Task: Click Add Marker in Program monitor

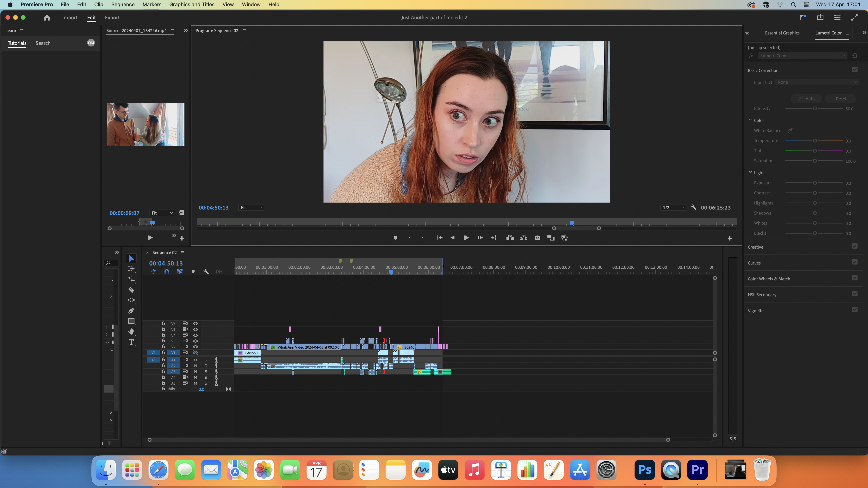Action: coord(395,238)
